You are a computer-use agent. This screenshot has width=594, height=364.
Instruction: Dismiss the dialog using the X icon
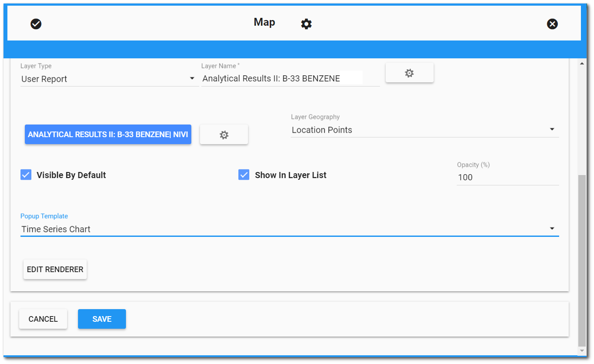[x=552, y=24]
